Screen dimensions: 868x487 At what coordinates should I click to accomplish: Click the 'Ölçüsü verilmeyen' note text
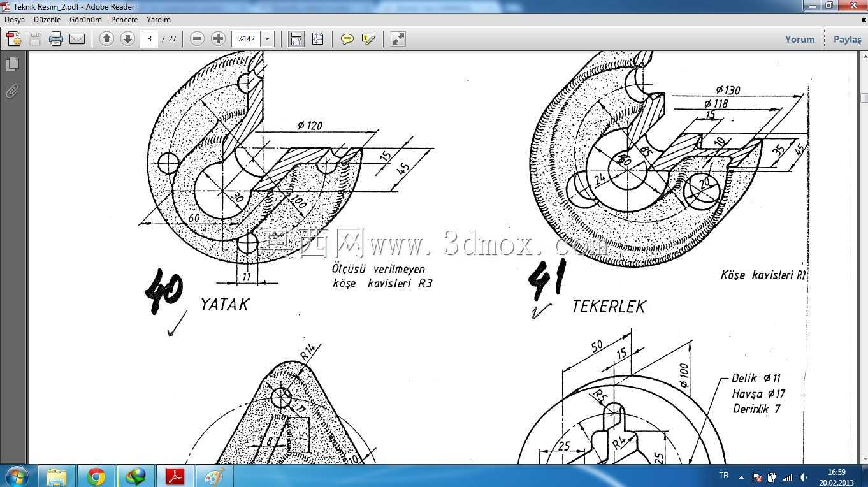coord(379,269)
